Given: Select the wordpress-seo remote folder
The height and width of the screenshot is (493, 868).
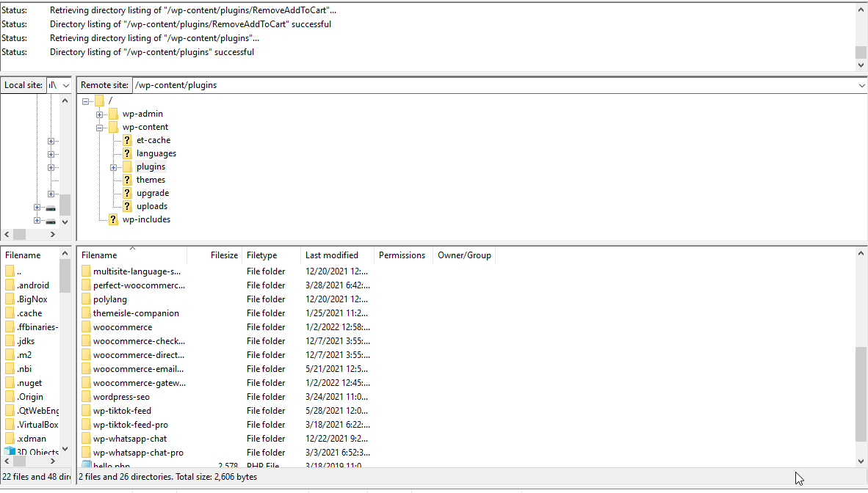Looking at the screenshot, I should (121, 397).
